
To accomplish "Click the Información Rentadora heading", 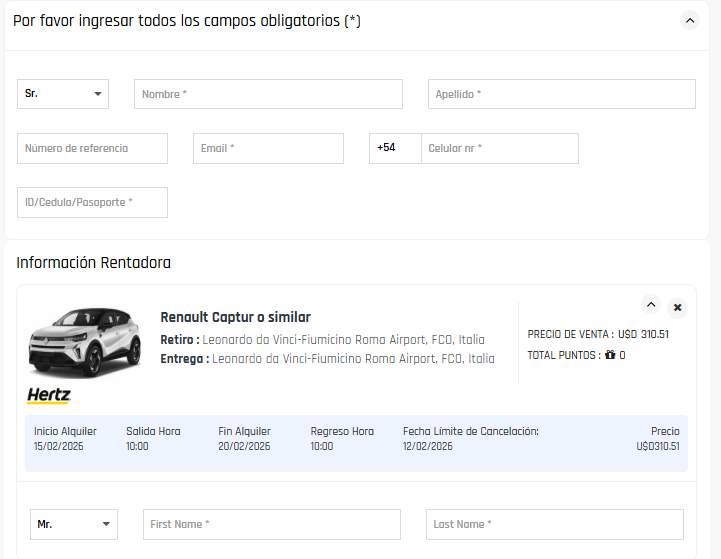I will [x=93, y=263].
